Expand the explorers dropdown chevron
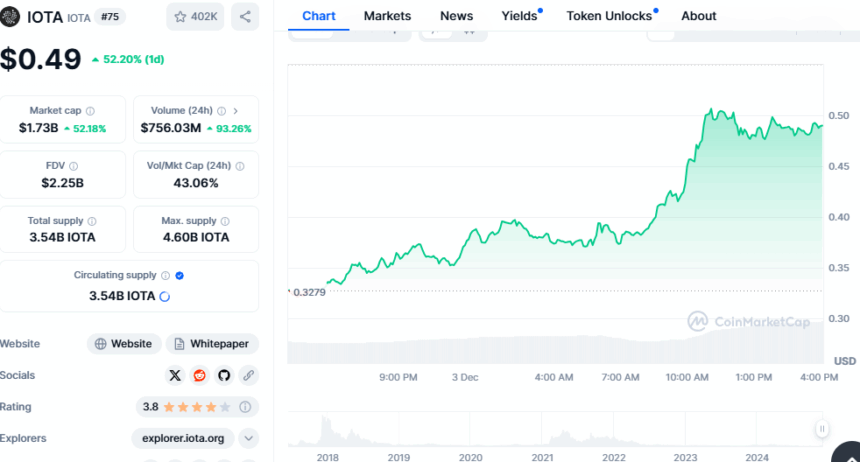Screen dimensions: 860x462 tap(248, 438)
